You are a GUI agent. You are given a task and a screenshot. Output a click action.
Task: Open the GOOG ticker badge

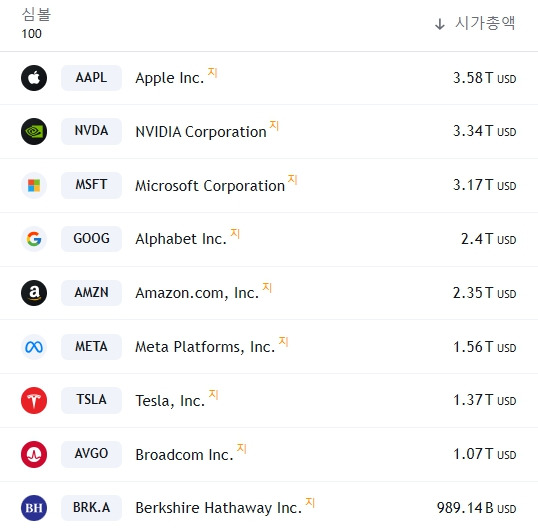[91, 239]
